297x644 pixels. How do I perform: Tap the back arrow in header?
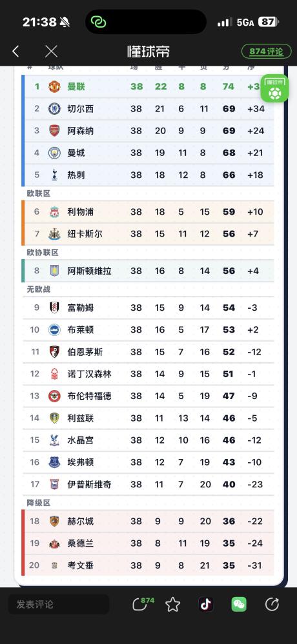pos(15,52)
